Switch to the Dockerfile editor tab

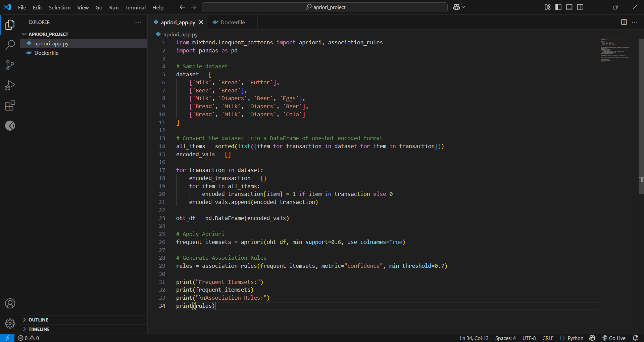232,22
